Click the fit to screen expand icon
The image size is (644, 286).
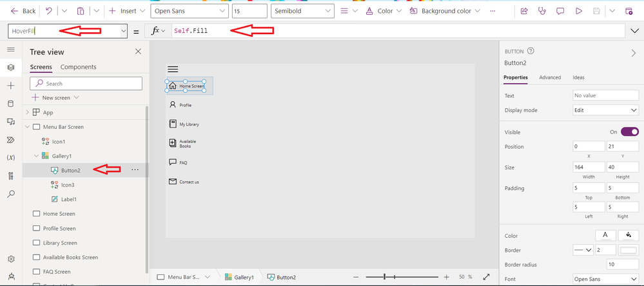(486, 277)
